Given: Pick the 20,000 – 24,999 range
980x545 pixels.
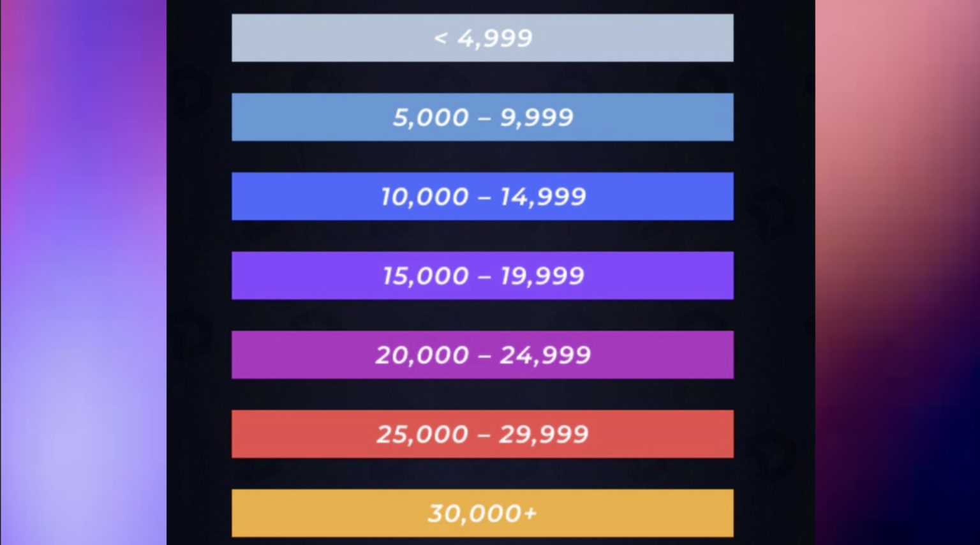Looking at the screenshot, I should [482, 354].
